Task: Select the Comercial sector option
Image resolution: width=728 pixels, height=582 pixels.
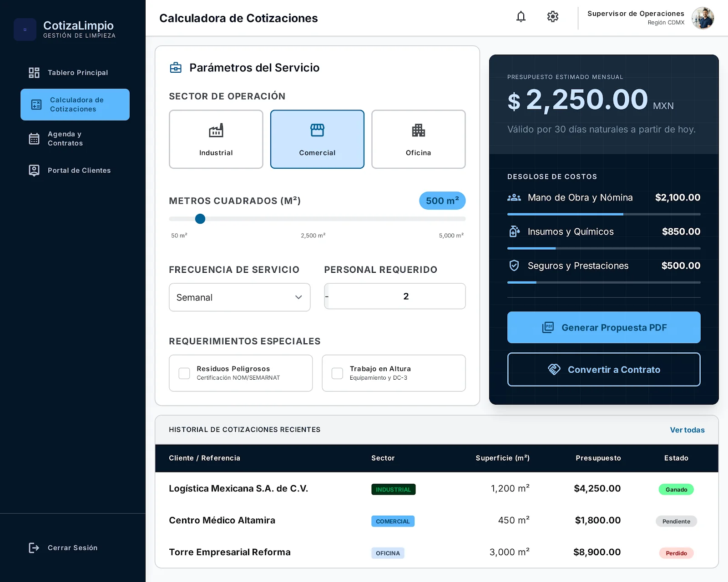Action: tap(317, 139)
